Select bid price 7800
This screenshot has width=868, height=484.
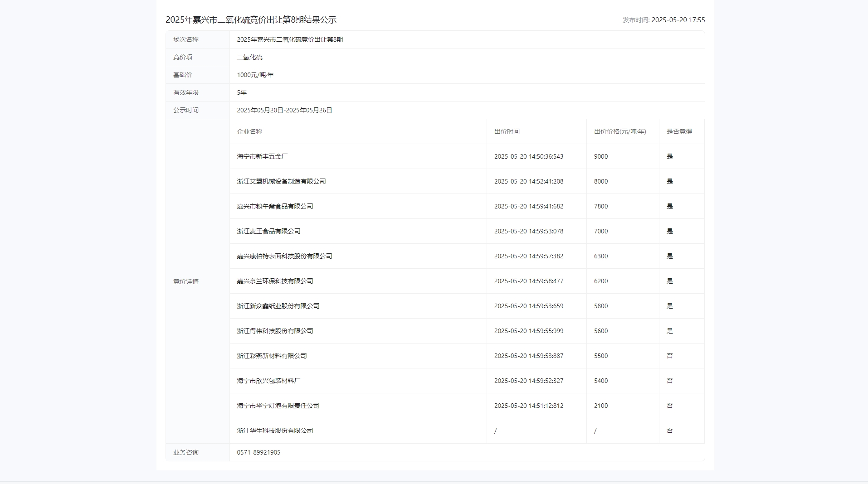601,206
